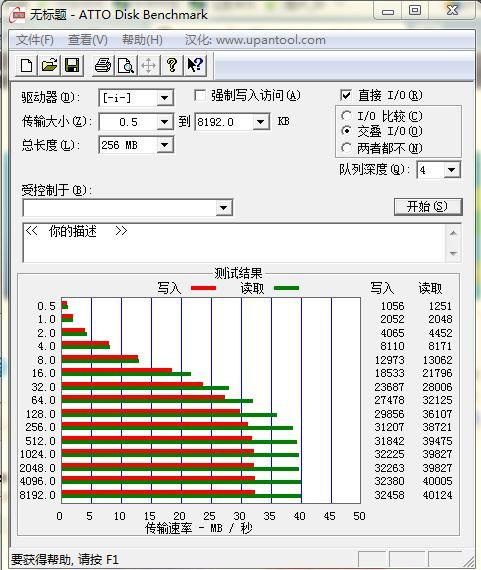This screenshot has height=570, width=481.
Task: Open the 帮助(H) menu
Action: coord(142,40)
